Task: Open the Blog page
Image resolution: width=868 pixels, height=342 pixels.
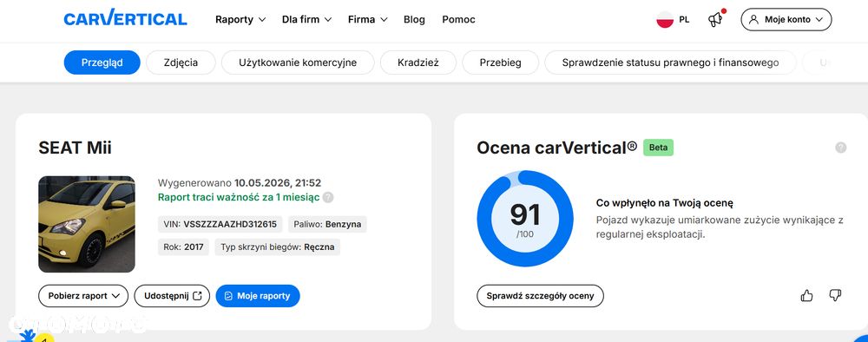Action: 414,19
